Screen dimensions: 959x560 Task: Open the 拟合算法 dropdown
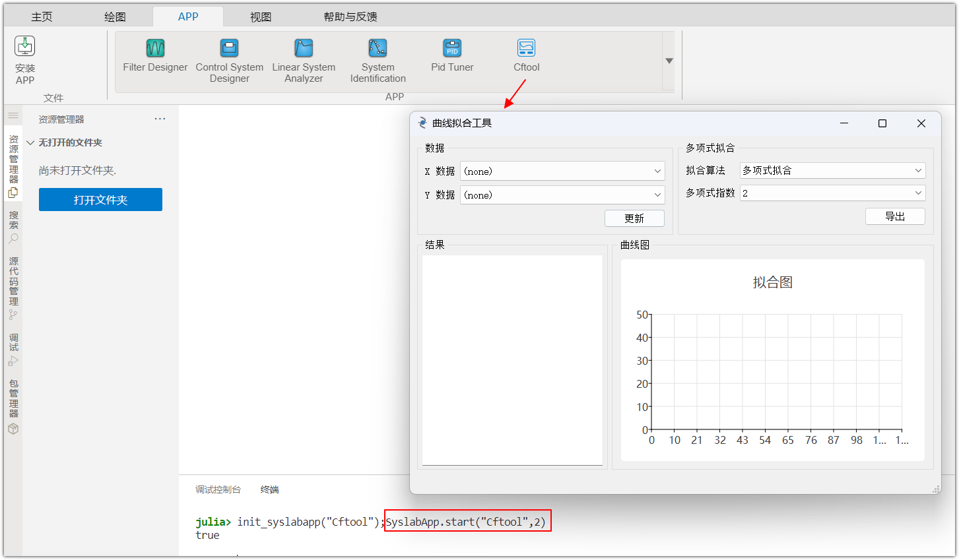coord(832,170)
